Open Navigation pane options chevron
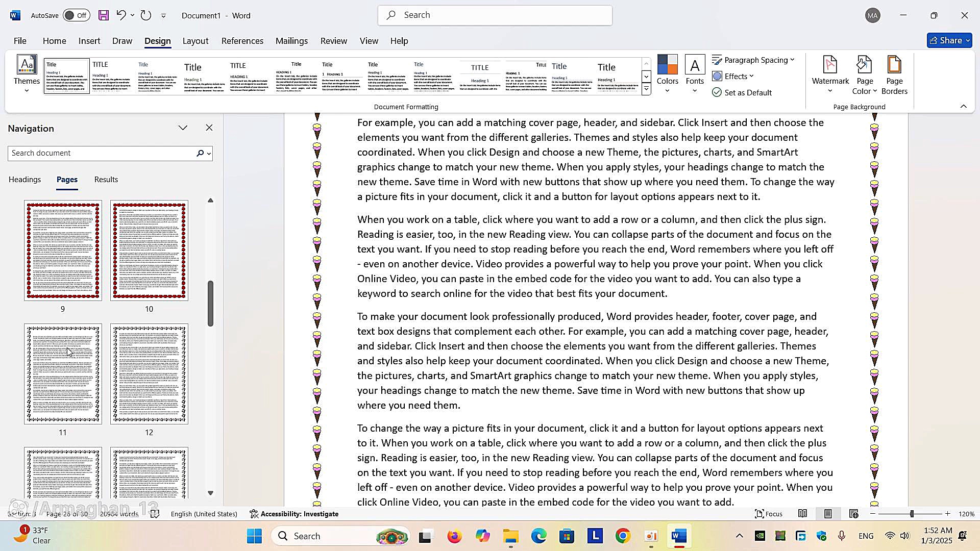 (x=183, y=128)
